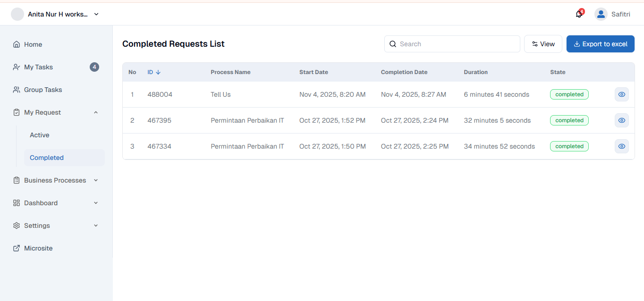
Task: Open the Microsite external-link icon
Action: [x=17, y=248]
